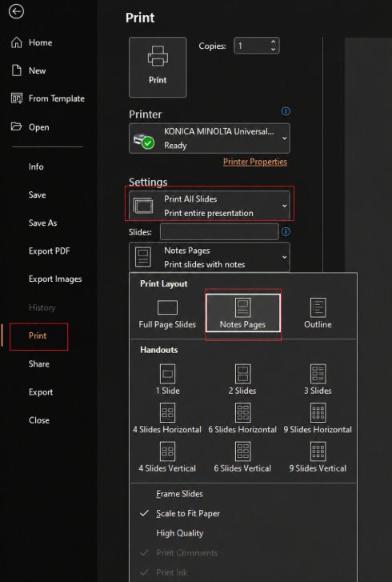Select Open in backstage sidebar
This screenshot has height=582, width=392.
pos(30,127)
